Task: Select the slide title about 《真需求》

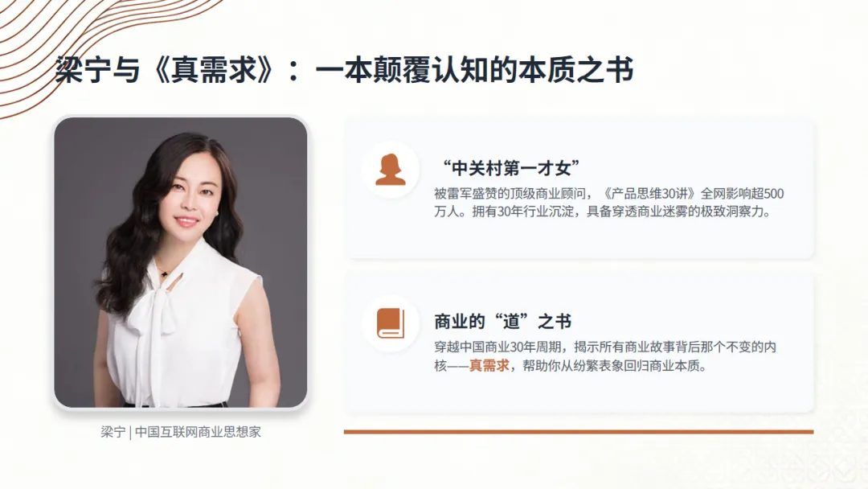Action: (344, 70)
